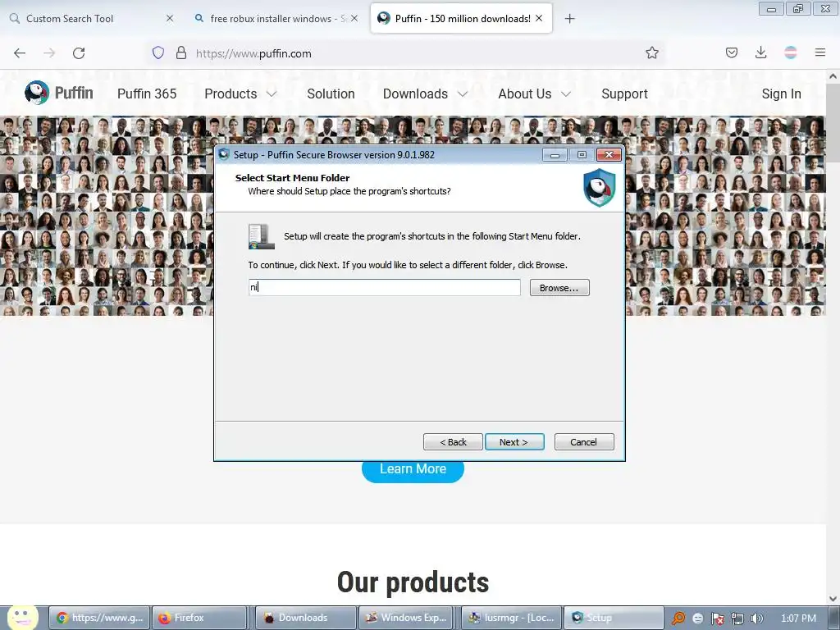Click the Puffin logo on the website
The height and width of the screenshot is (630, 840).
(59, 94)
